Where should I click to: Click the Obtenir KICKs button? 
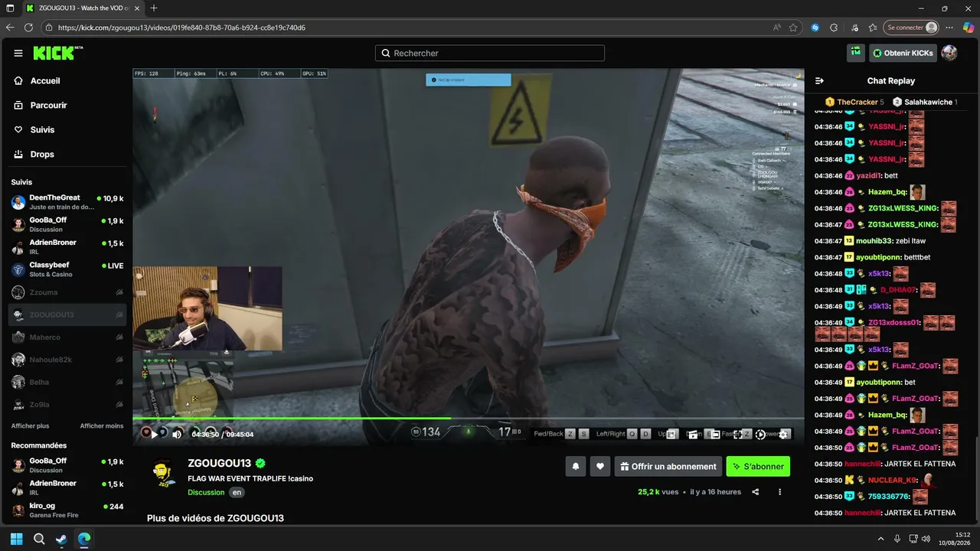pos(903,53)
